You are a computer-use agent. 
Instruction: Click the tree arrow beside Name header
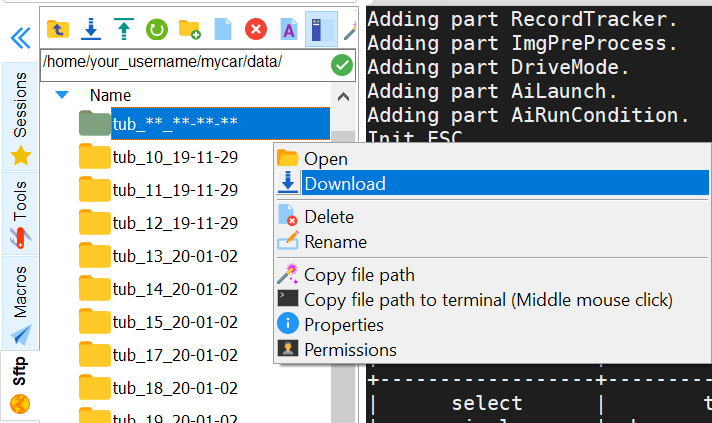tap(62, 95)
